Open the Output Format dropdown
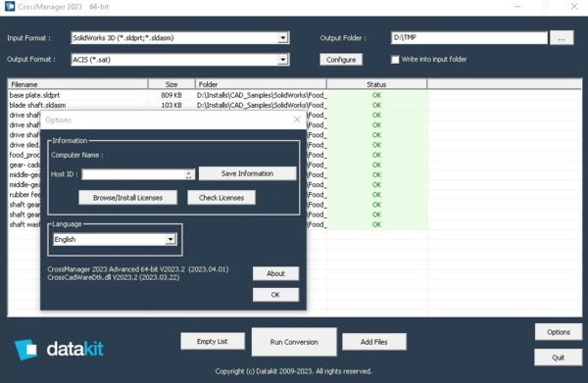 [x=283, y=60]
